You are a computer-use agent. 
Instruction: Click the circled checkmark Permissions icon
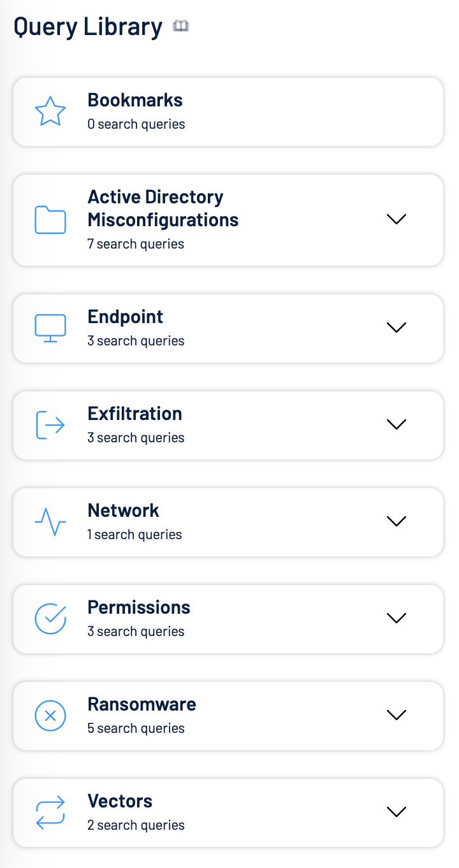click(x=50, y=619)
